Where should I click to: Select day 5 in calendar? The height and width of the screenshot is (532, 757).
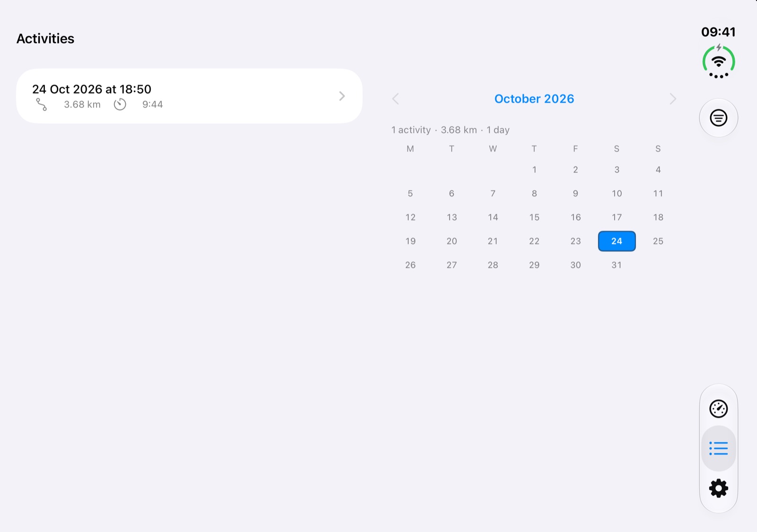tap(410, 193)
